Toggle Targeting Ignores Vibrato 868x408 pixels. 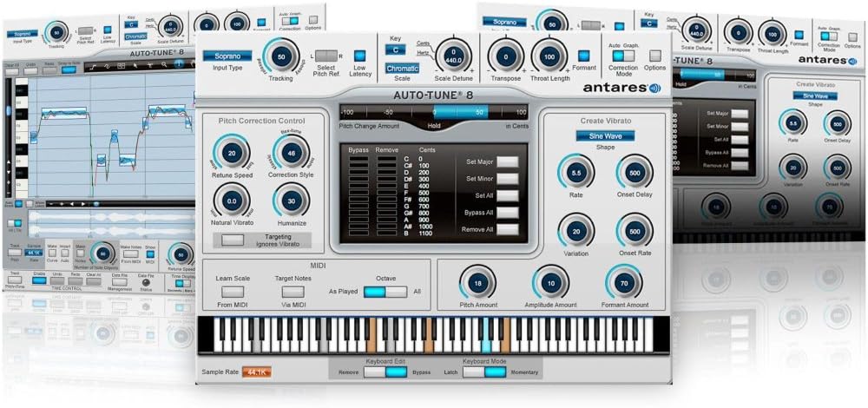(233, 240)
